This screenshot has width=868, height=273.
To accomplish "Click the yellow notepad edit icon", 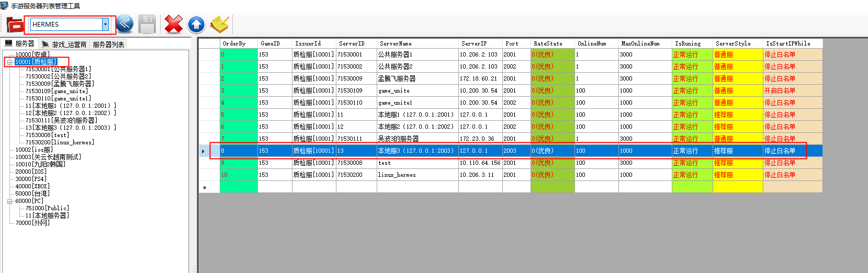I will [219, 24].
